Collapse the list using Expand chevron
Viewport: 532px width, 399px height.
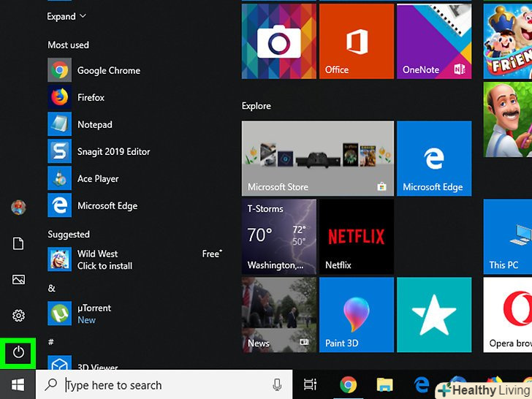click(x=66, y=16)
